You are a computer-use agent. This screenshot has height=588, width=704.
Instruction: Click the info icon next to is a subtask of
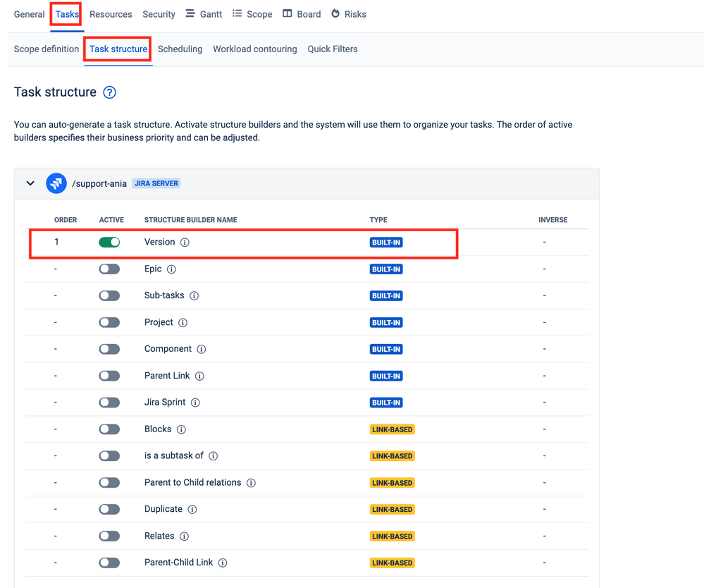coord(214,456)
